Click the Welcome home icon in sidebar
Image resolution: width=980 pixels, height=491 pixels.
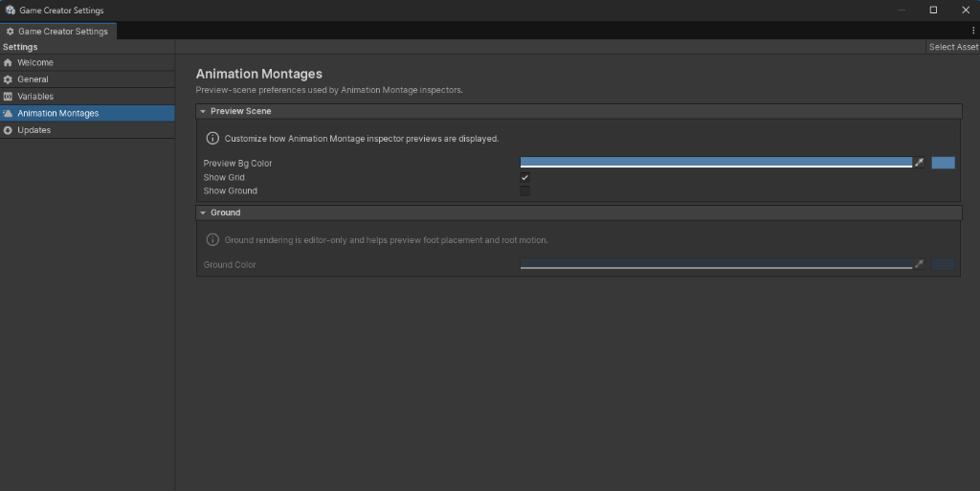pos(8,62)
